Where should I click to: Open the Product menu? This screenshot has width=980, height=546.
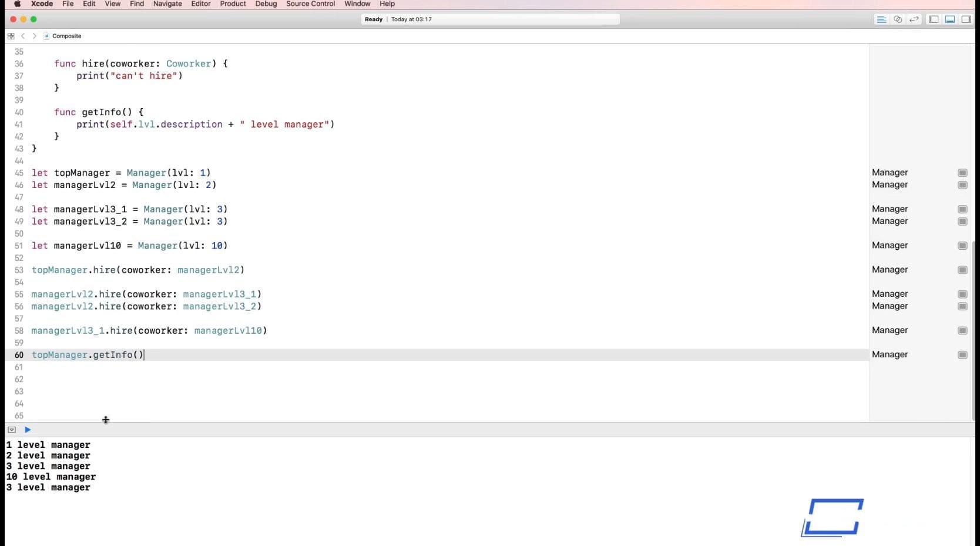[x=233, y=4]
